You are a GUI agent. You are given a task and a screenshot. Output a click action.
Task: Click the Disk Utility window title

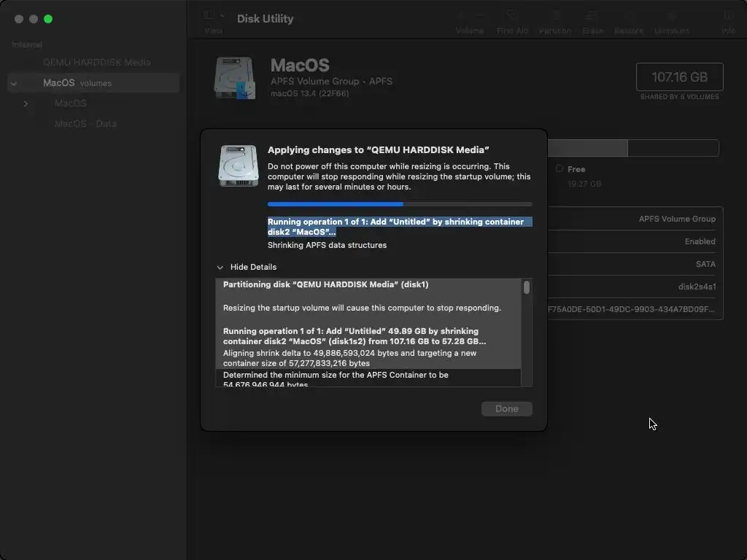[265, 18]
